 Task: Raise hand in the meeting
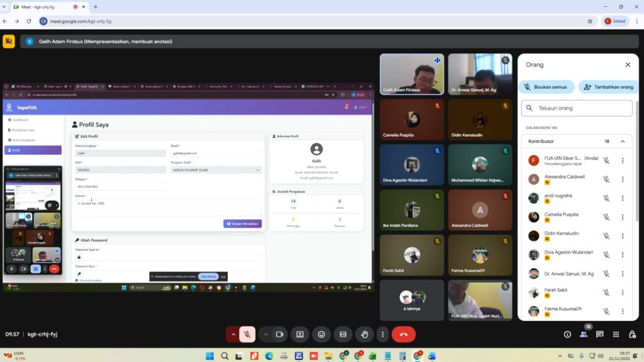point(364,334)
